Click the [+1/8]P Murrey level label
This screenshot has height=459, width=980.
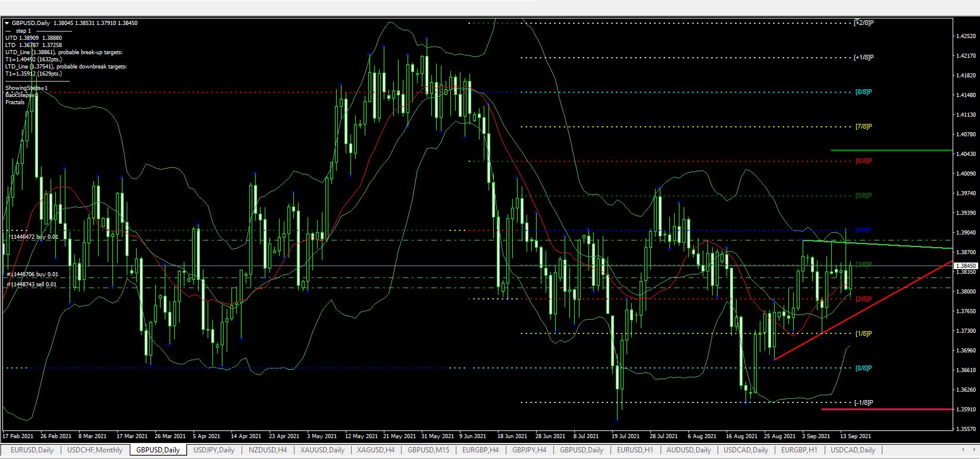tap(864, 57)
